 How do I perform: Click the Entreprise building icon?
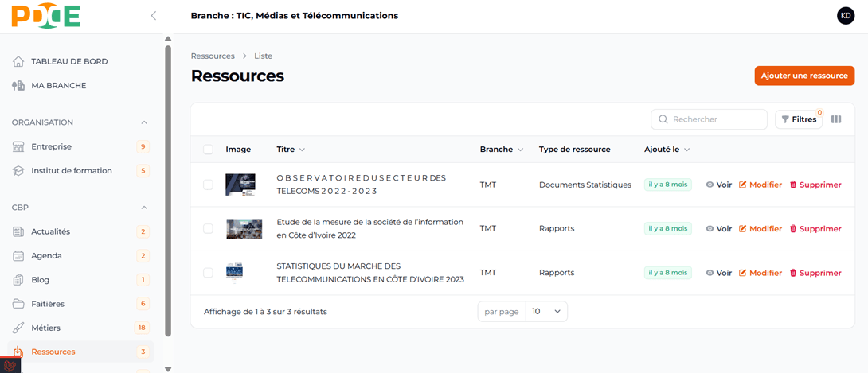[x=18, y=146]
